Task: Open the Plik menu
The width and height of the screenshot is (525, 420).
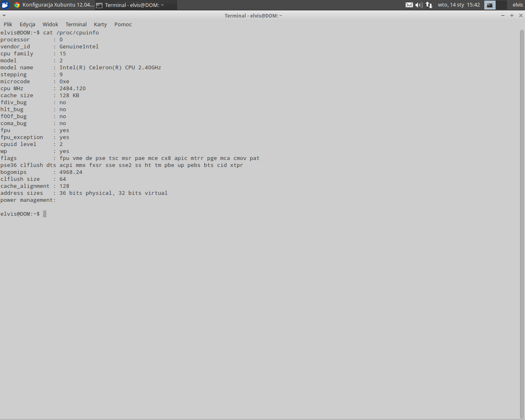Action: point(8,24)
